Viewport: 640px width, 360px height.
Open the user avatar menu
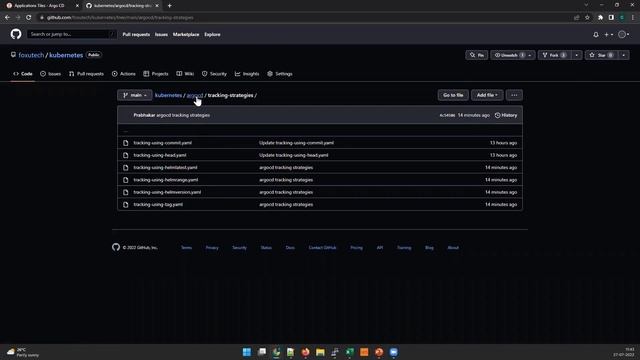(x=624, y=35)
